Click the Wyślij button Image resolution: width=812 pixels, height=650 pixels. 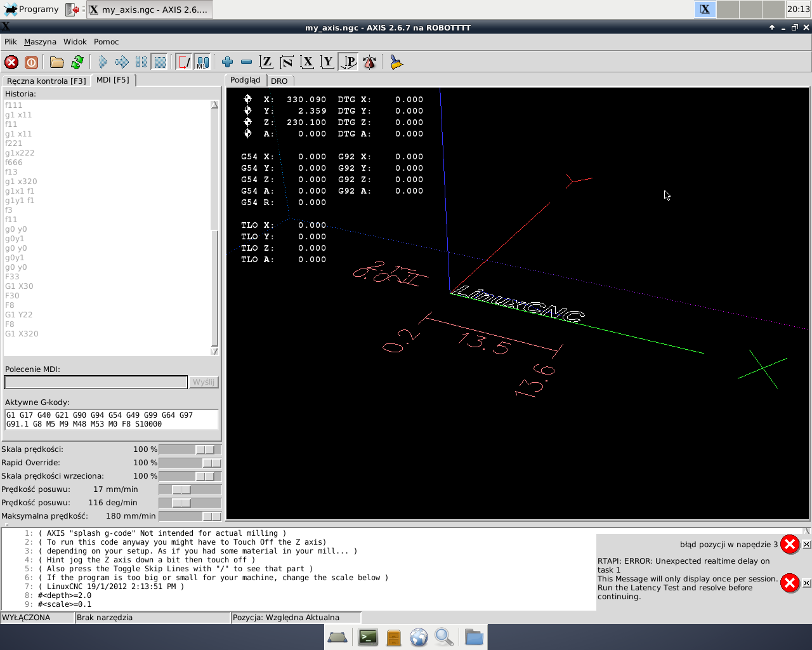tap(204, 382)
